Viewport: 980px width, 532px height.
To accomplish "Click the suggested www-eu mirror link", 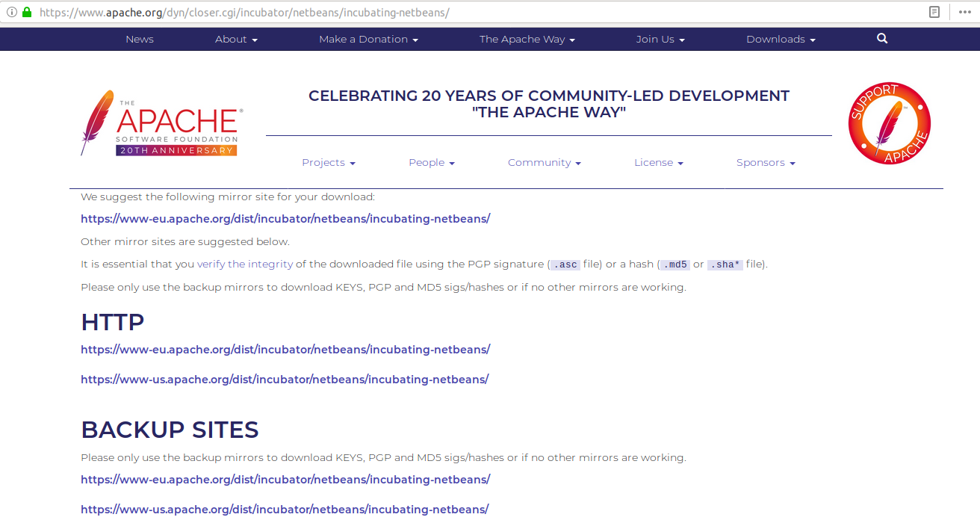I will coord(285,219).
